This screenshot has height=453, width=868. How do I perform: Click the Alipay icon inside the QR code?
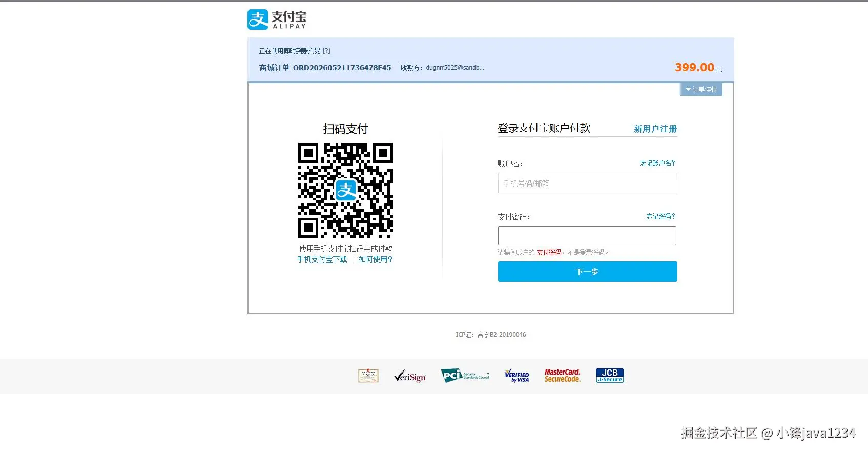[x=346, y=190]
